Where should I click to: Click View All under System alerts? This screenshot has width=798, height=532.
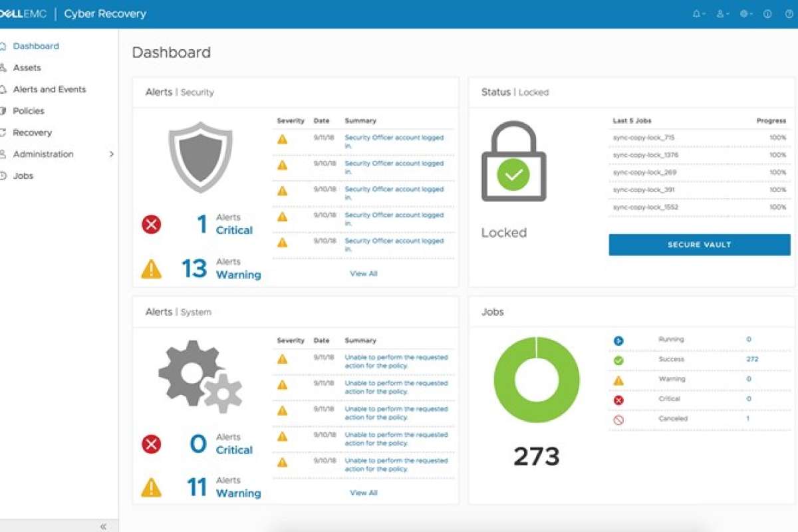pos(364,493)
